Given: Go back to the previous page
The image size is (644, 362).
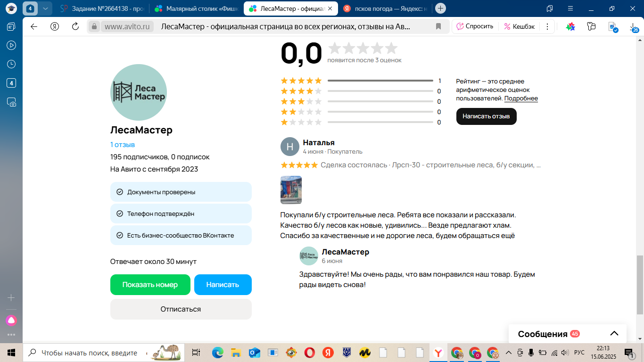Looking at the screenshot, I should (33, 26).
